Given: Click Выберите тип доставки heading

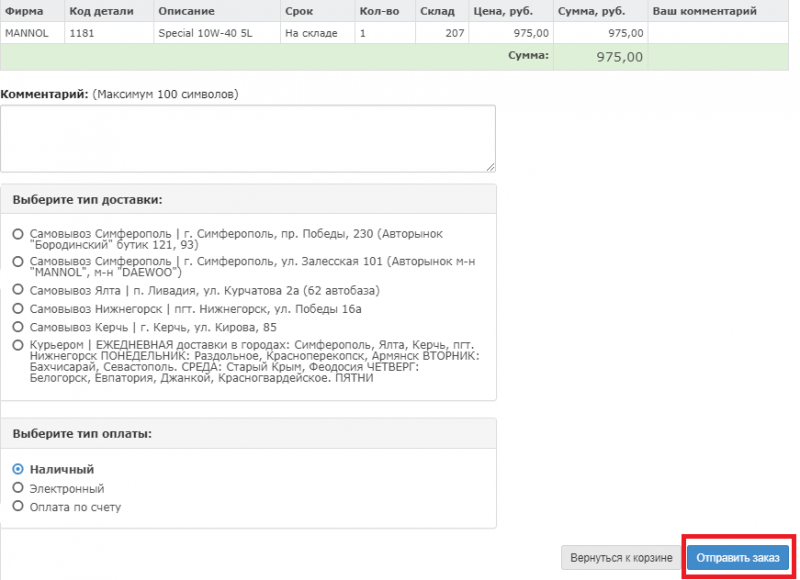Looking at the screenshot, I should coord(87,199).
